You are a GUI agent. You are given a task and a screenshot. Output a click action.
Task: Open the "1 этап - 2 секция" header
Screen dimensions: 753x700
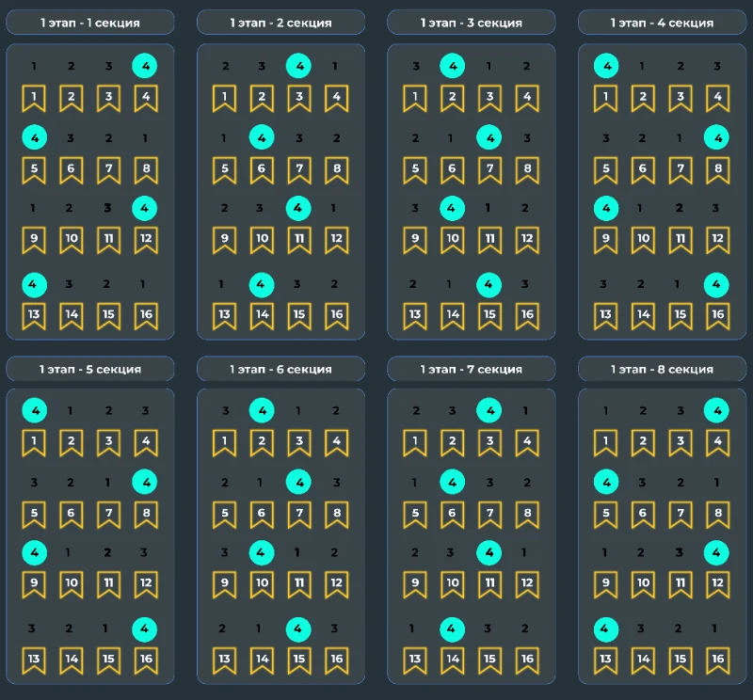pyautogui.click(x=280, y=23)
